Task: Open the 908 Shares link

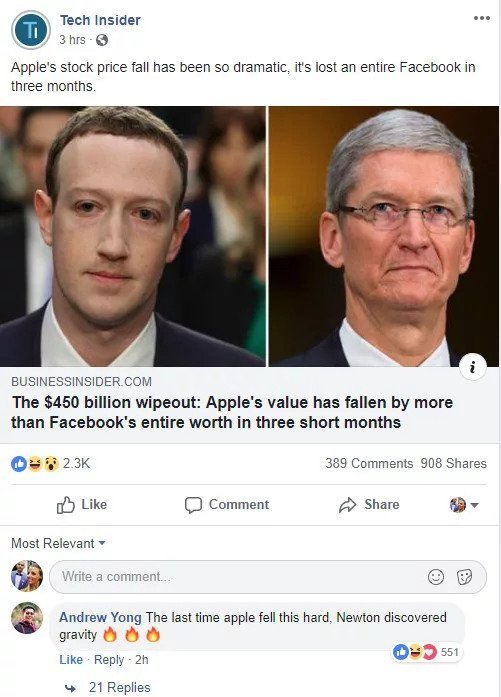Action: tap(453, 464)
